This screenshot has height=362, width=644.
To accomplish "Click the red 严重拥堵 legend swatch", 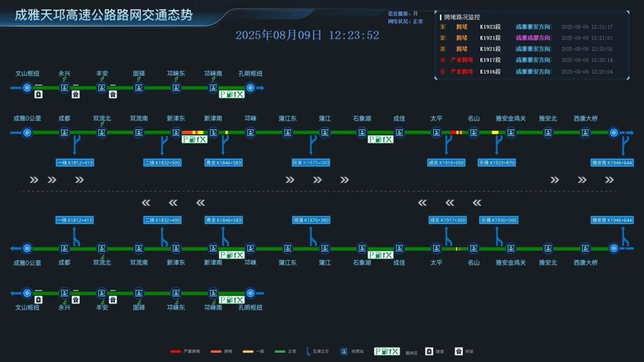I will 175,351.
